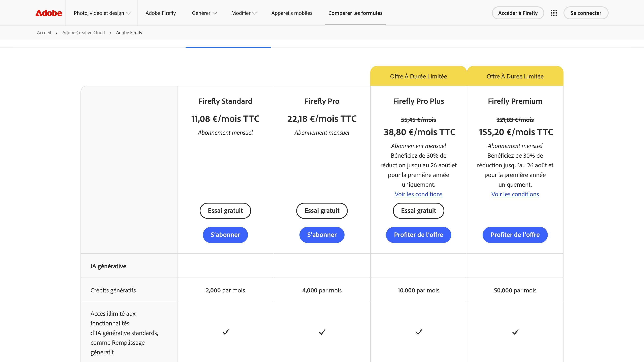Expand Photo, vidéo et design menu
Viewport: 644px width, 362px height.
pyautogui.click(x=102, y=13)
